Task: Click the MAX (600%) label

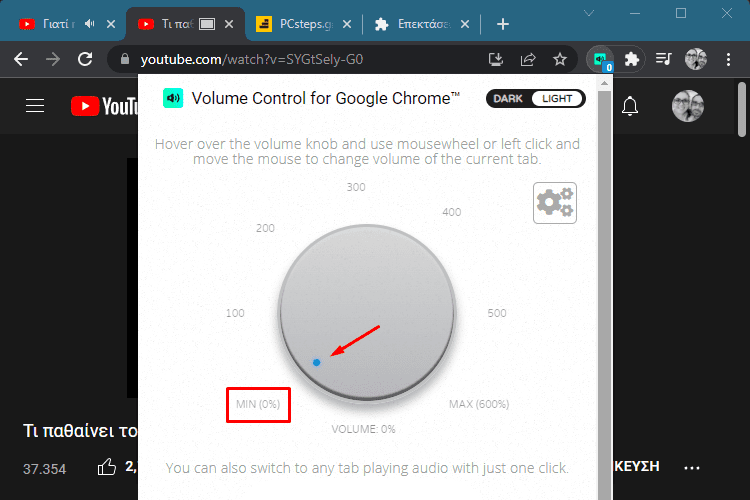Action: 479,404
